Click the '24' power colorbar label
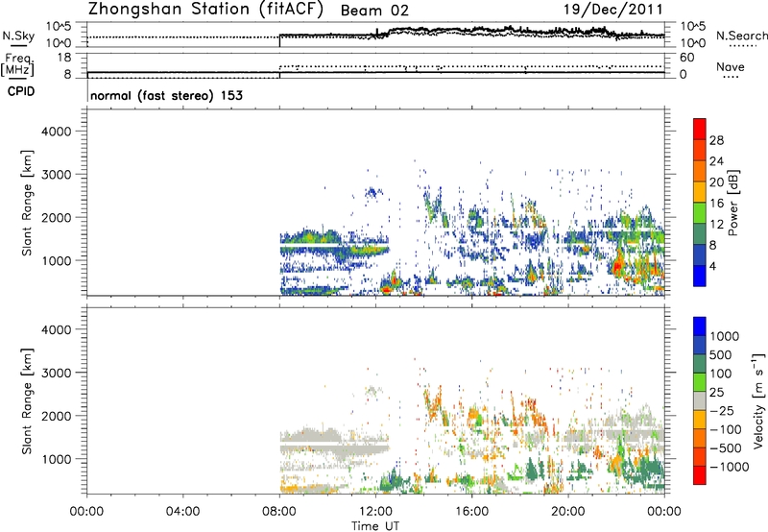Screen dimensions: 768x532 (x=716, y=161)
